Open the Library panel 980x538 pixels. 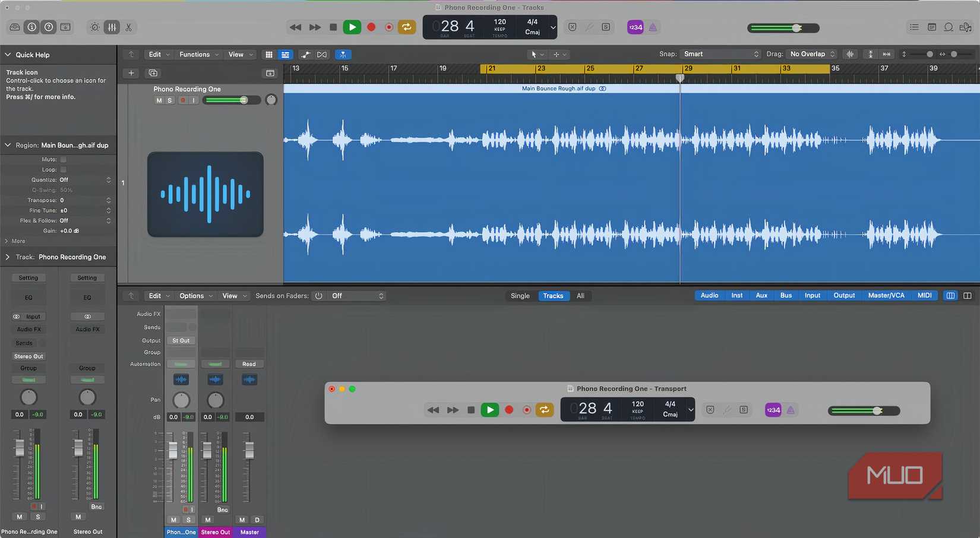(x=14, y=27)
